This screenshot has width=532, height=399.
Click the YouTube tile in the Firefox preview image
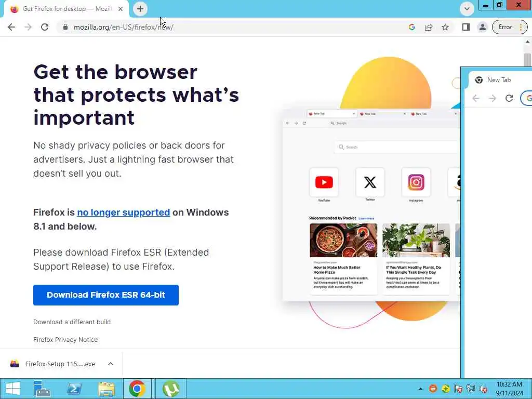324,182
